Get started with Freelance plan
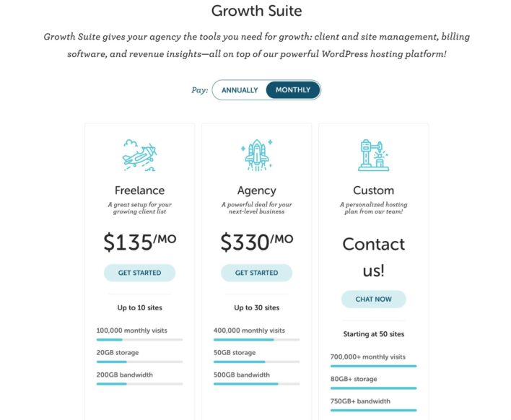511x420 pixels. (x=139, y=273)
